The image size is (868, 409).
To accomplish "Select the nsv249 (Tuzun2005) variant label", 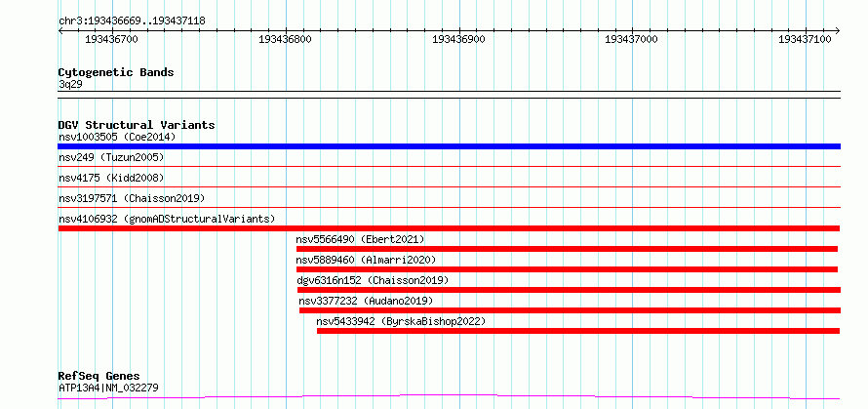I will (x=111, y=157).
